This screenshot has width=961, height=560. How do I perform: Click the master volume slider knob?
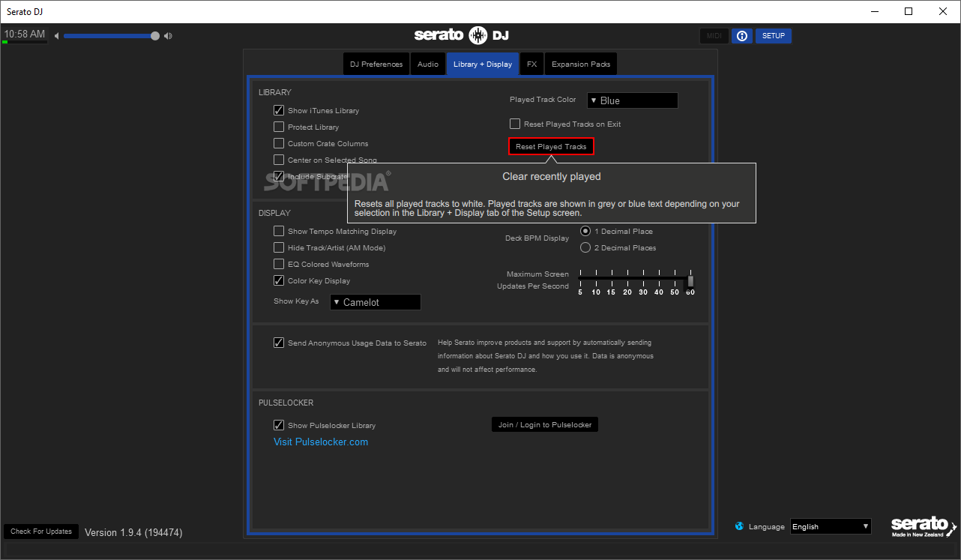point(155,35)
